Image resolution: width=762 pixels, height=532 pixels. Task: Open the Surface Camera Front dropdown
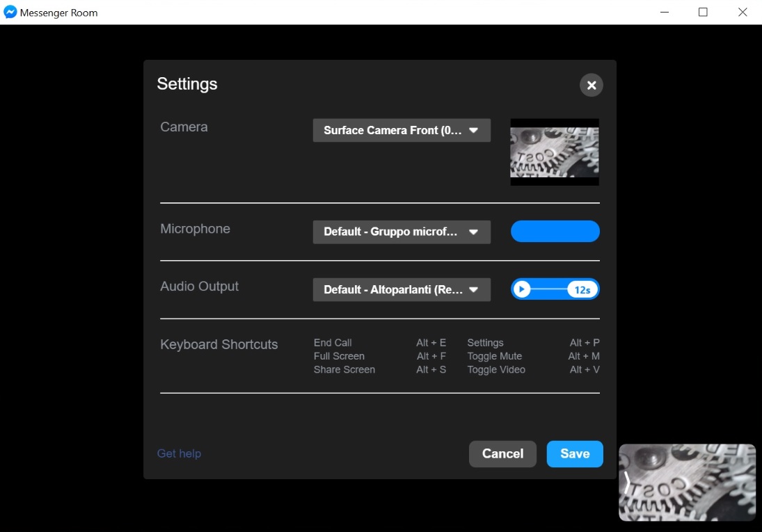click(402, 130)
